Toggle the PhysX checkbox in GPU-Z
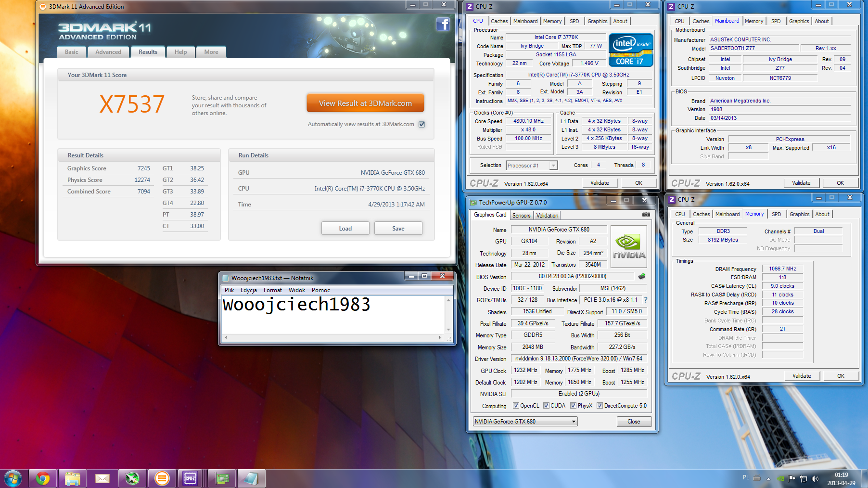 (x=573, y=406)
